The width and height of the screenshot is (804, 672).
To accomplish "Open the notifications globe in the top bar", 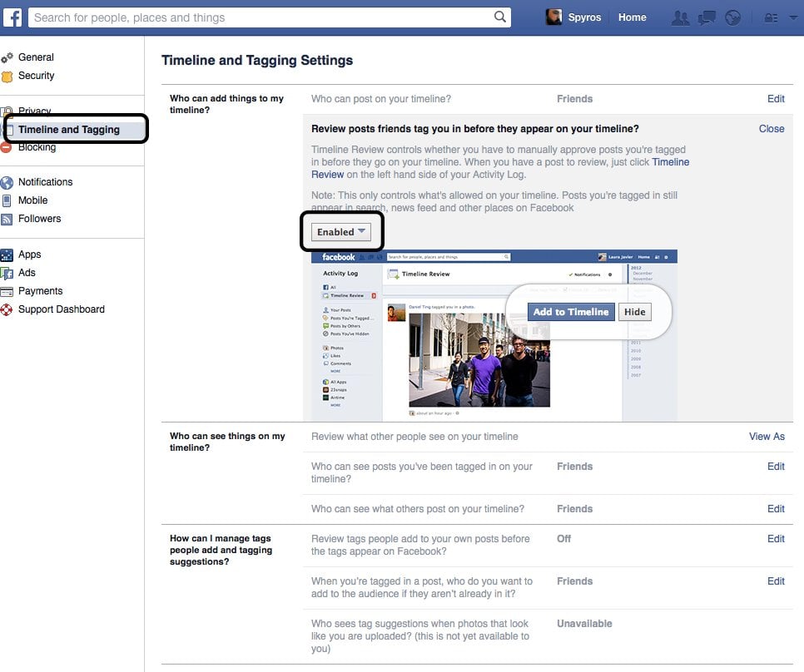I will click(732, 18).
